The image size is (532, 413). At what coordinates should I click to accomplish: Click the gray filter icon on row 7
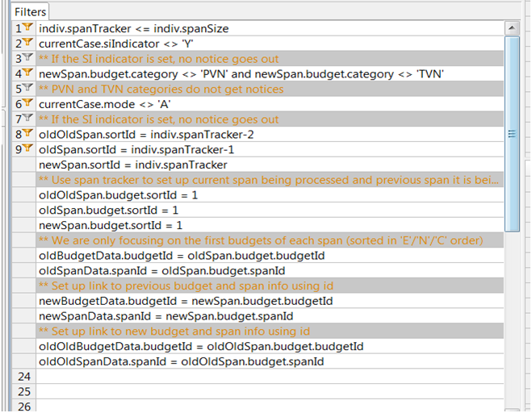tap(28, 117)
